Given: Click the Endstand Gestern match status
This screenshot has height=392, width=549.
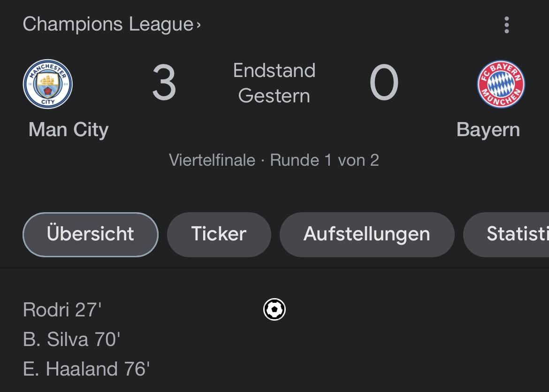Looking at the screenshot, I should 274,83.
